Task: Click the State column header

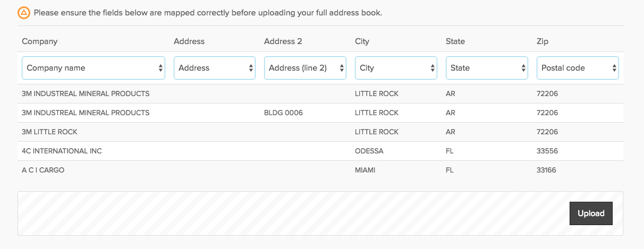Action: pyautogui.click(x=455, y=41)
